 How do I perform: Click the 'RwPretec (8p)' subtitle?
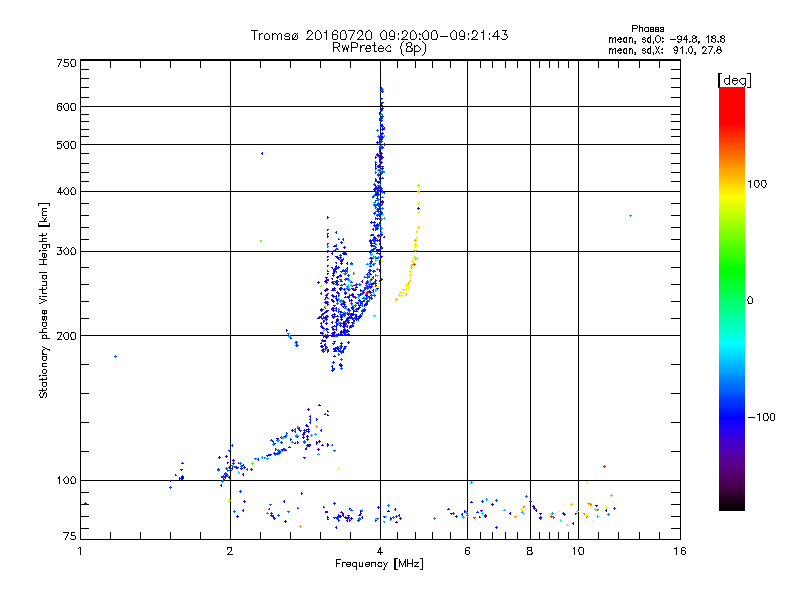[x=379, y=48]
